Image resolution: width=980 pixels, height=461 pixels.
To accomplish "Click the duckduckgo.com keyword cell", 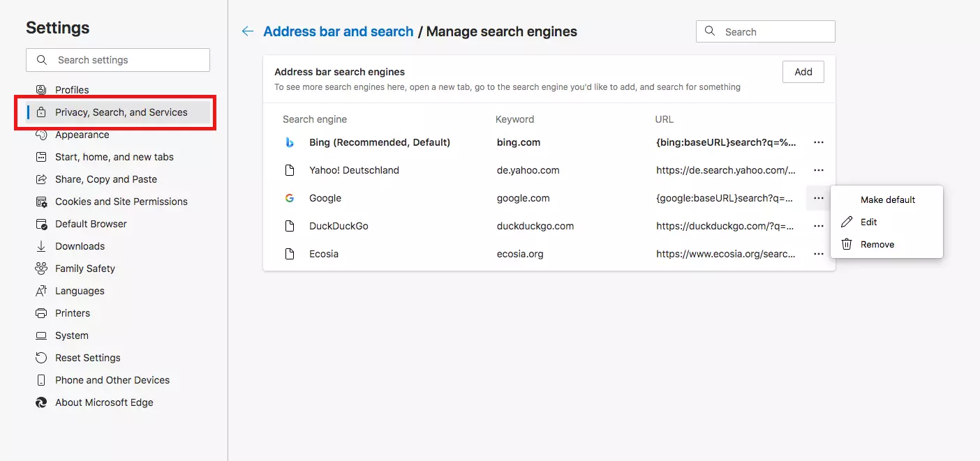I will click(x=535, y=226).
